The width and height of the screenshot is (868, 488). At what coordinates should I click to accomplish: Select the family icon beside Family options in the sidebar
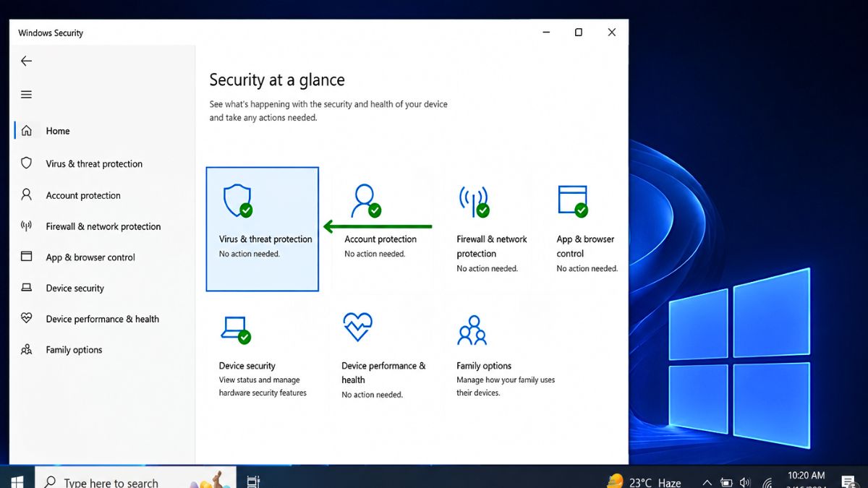(27, 349)
